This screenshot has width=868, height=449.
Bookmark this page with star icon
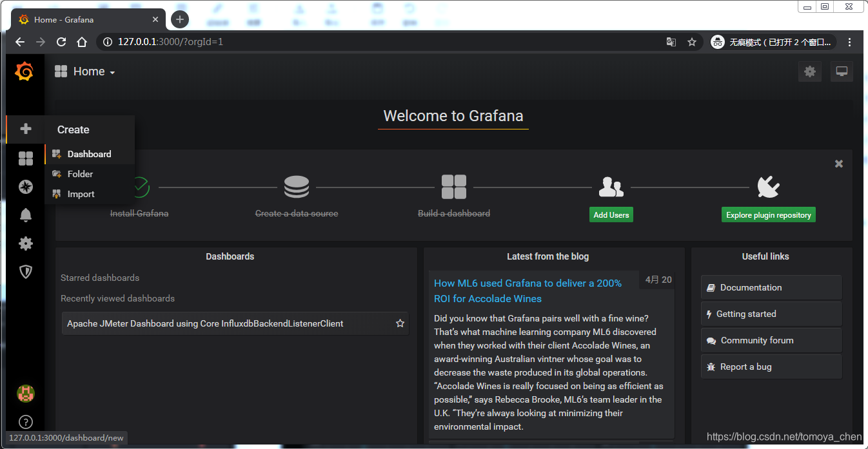pyautogui.click(x=692, y=42)
